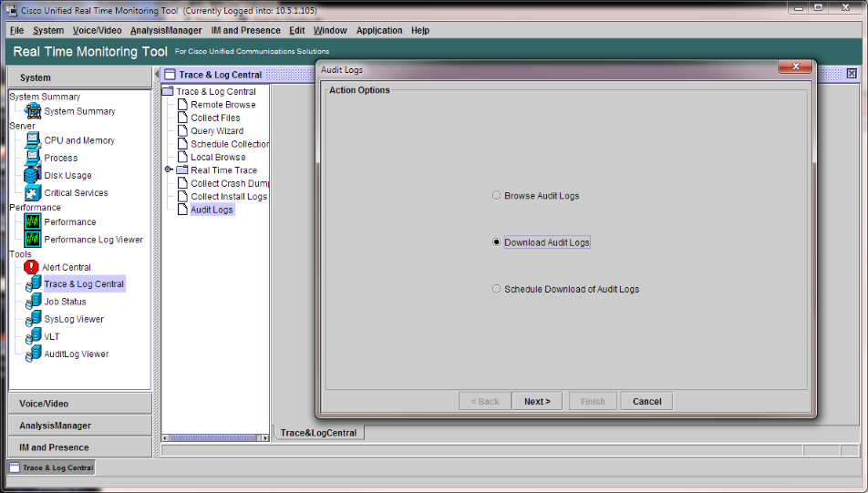Image resolution: width=868 pixels, height=493 pixels.
Task: Click the AuditLog Viewer icon
Action: pos(33,354)
